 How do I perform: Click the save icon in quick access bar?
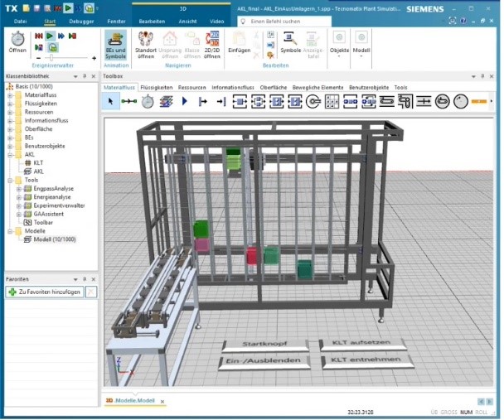[36, 8]
